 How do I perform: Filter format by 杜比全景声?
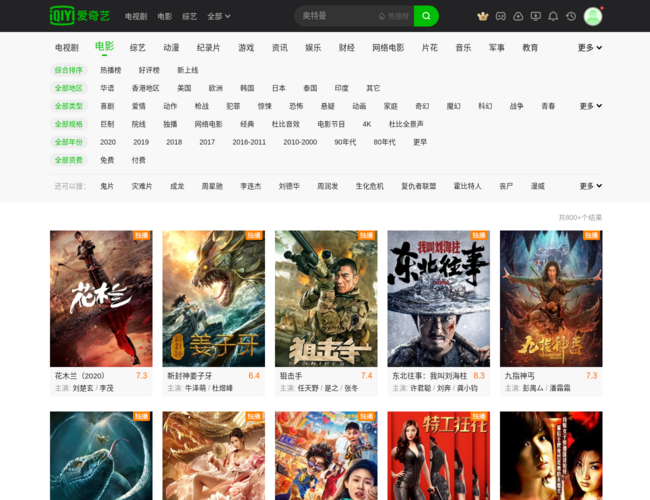(406, 124)
